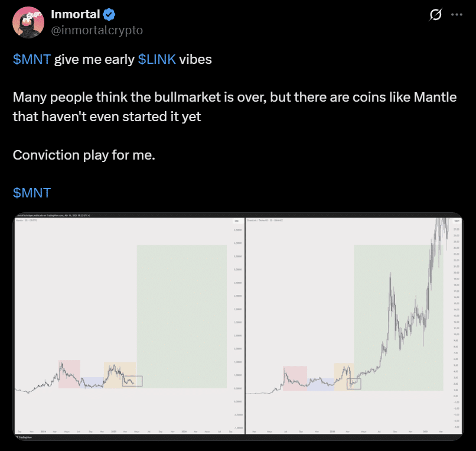Screen dimensions: 476x451
Task: Click the Mantle chart price axis
Action: point(237,324)
